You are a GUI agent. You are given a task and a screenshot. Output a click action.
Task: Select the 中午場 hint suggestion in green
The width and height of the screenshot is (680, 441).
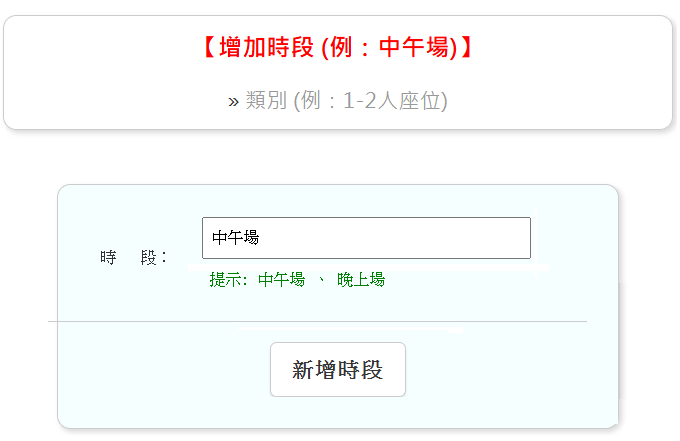pos(281,280)
